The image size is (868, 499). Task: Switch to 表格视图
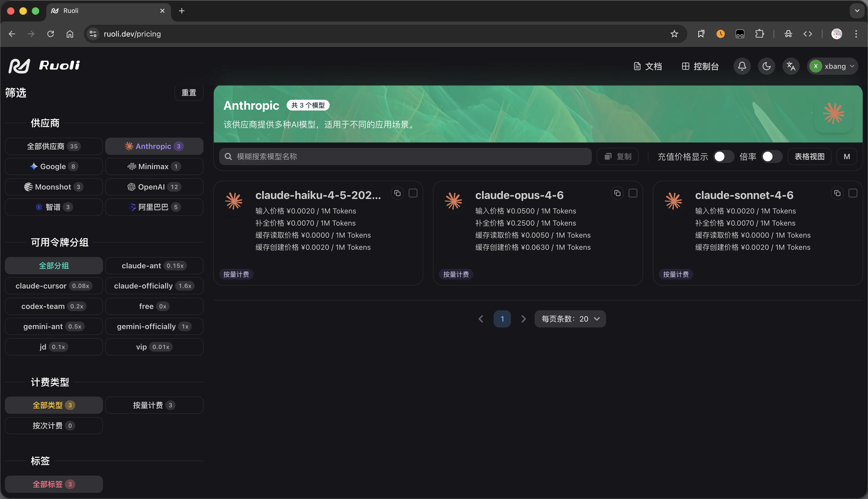(x=809, y=157)
